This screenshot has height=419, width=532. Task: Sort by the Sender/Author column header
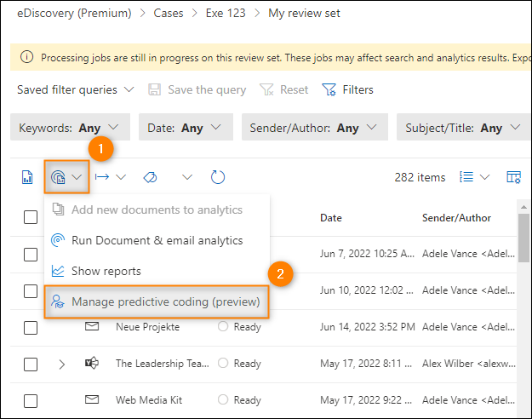(x=456, y=218)
